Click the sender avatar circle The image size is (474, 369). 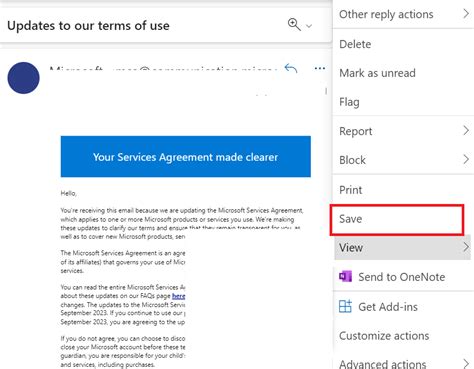click(23, 78)
